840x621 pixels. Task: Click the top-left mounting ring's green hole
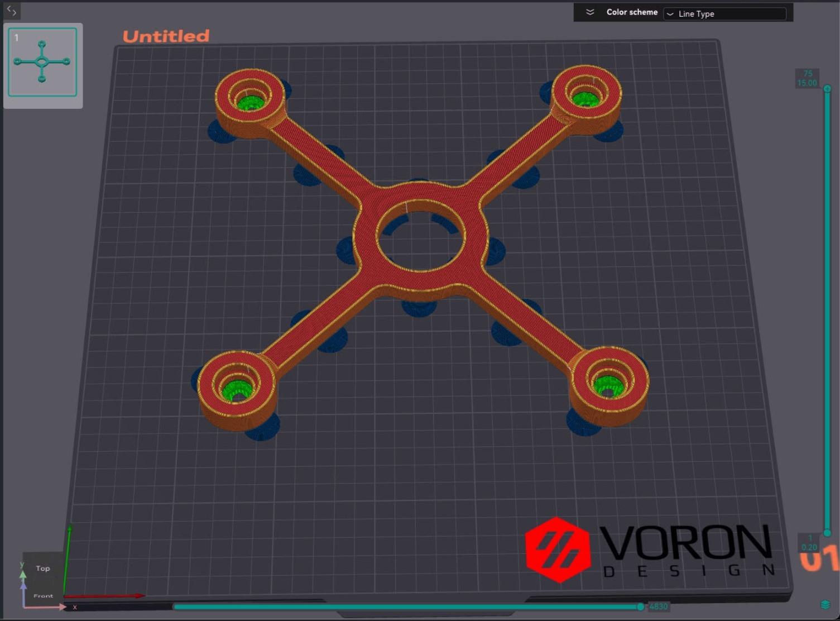tap(251, 103)
